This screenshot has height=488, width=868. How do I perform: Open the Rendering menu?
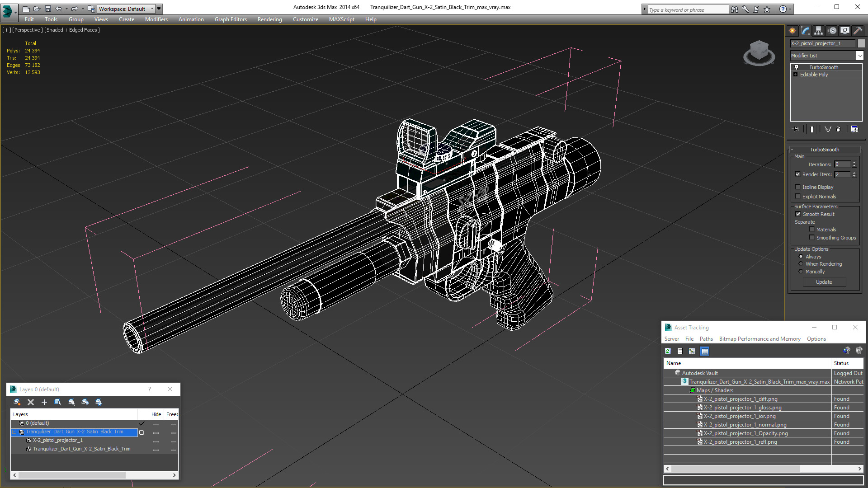[270, 19]
